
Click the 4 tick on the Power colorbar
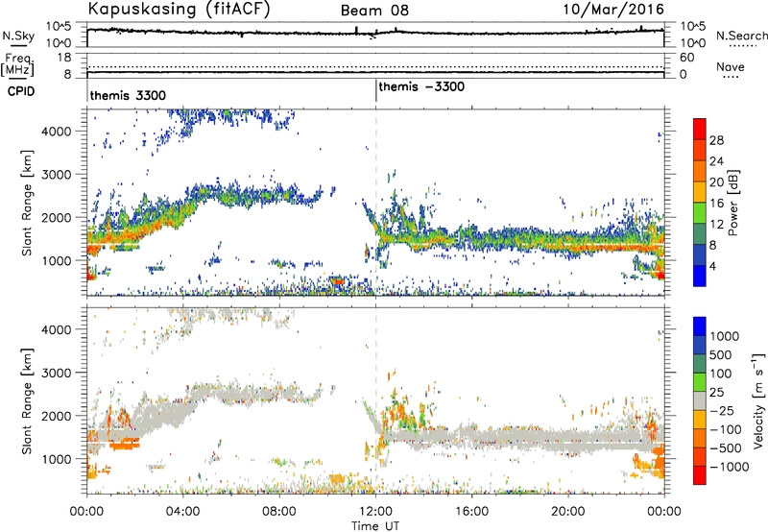coord(712,267)
